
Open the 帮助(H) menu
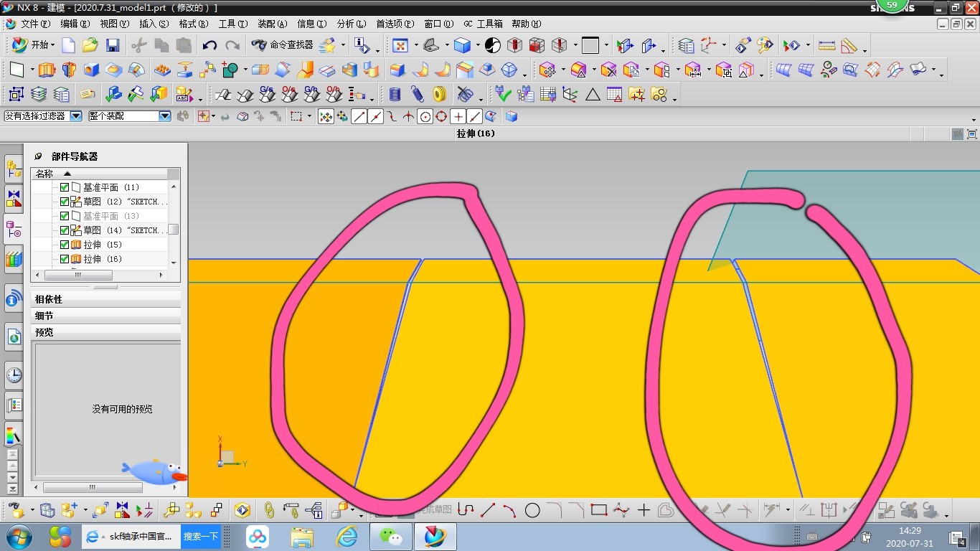point(526,24)
